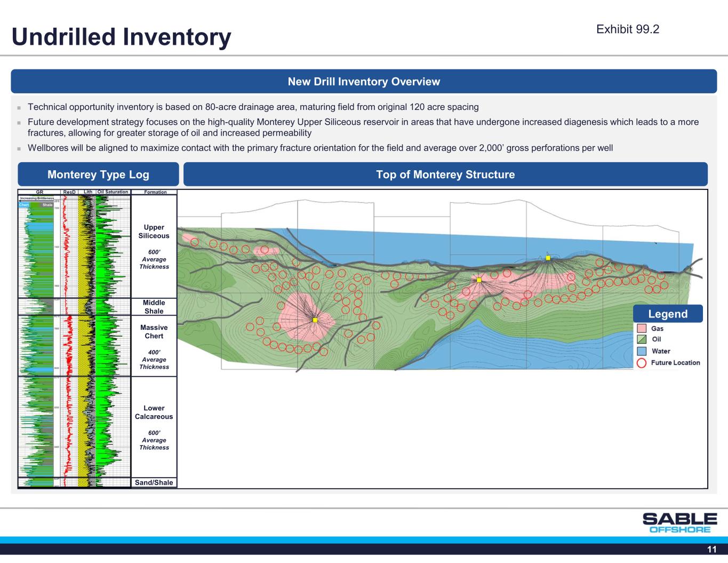Click the leftmost yellow platform marker on map
Viewport: 728px width, 563px height.
coord(315,320)
